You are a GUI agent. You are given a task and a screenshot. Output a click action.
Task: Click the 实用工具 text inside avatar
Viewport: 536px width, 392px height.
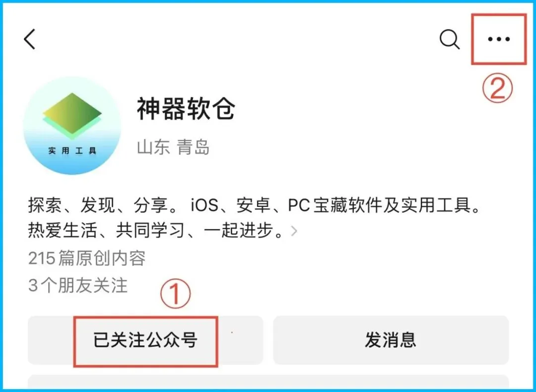(72, 151)
